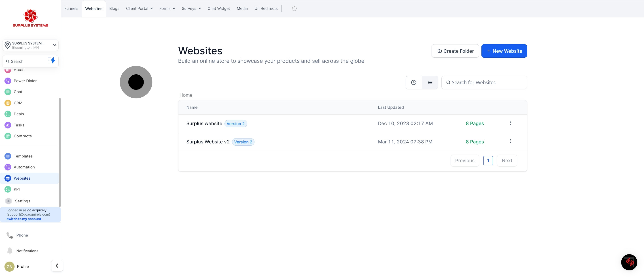Open the Url Redirects tab

click(266, 8)
